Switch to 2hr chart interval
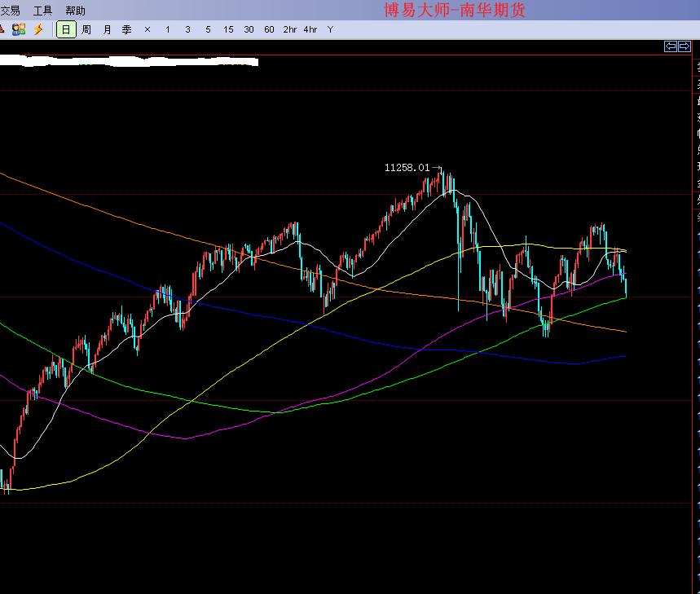This screenshot has width=700, height=594. point(290,29)
